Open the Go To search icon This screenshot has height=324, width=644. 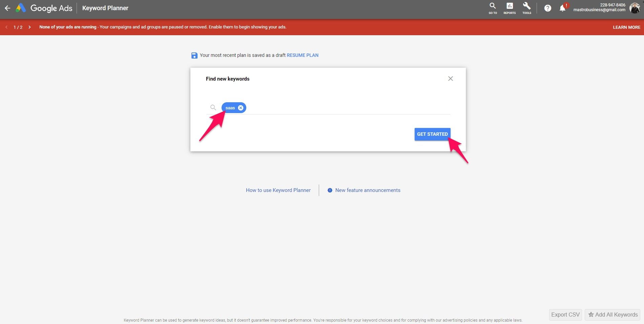(493, 8)
